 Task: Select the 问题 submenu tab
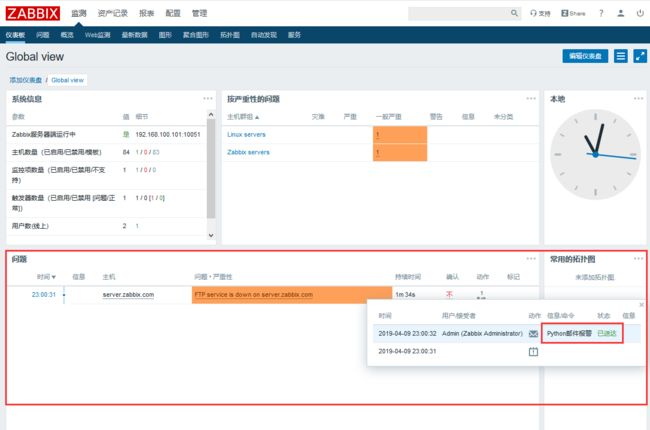coord(43,35)
